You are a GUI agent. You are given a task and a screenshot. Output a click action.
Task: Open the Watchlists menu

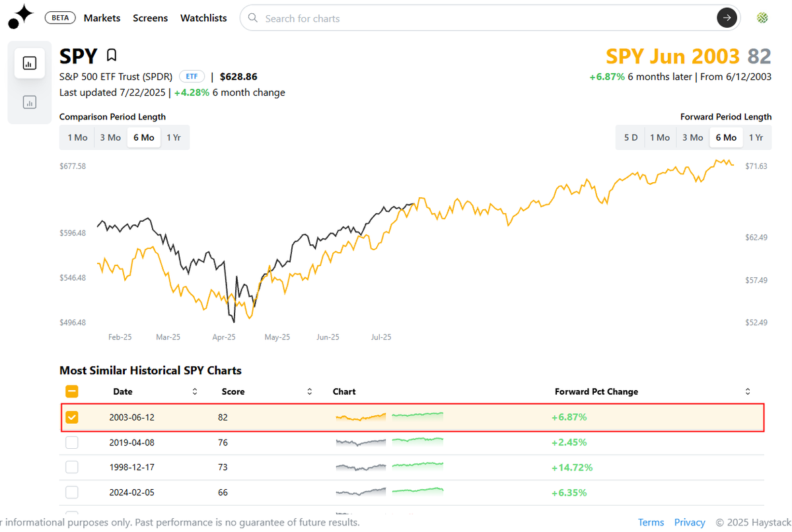(x=203, y=18)
